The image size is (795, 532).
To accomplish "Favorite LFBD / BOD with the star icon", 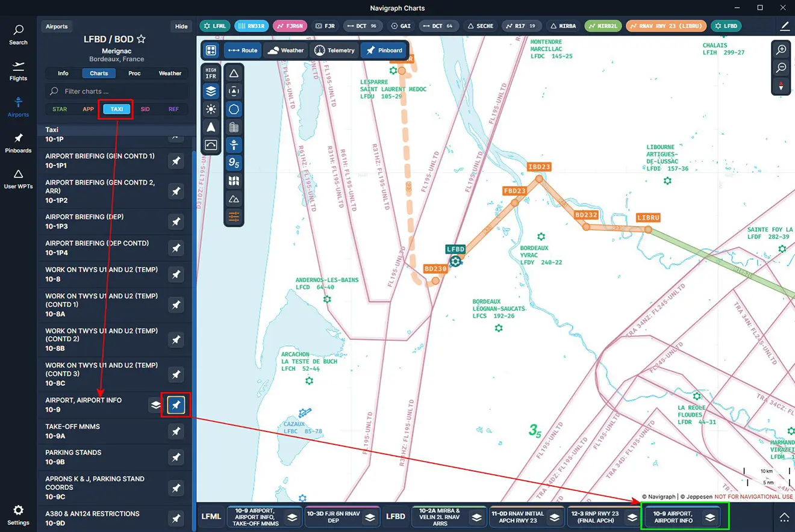I will point(141,39).
